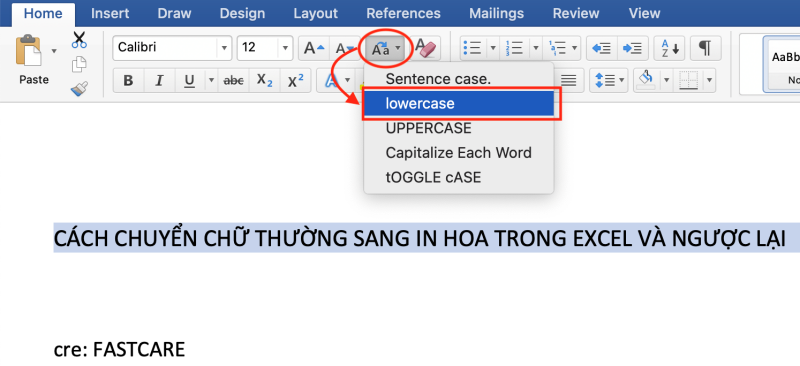Switch to the Home tab
Image resolution: width=800 pixels, height=366 pixels.
tap(43, 14)
